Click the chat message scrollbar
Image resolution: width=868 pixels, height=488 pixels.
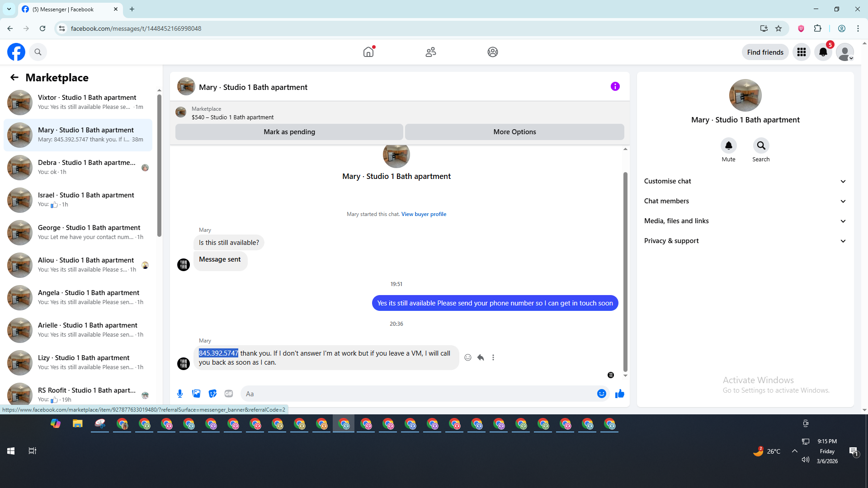tap(625, 271)
